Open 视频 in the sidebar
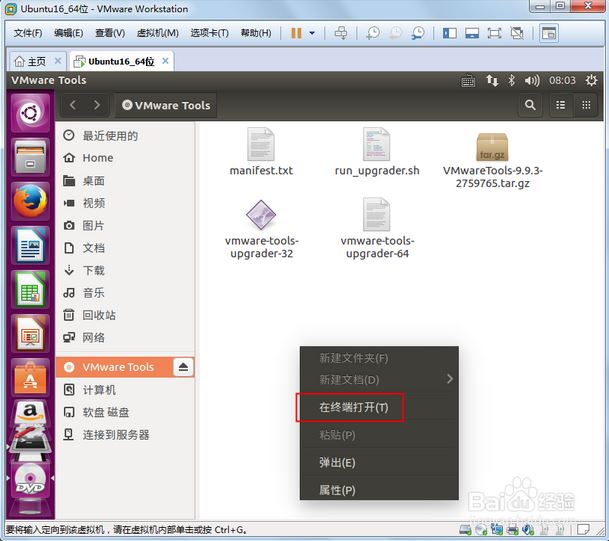Image resolution: width=609 pixels, height=541 pixels. (x=125, y=203)
